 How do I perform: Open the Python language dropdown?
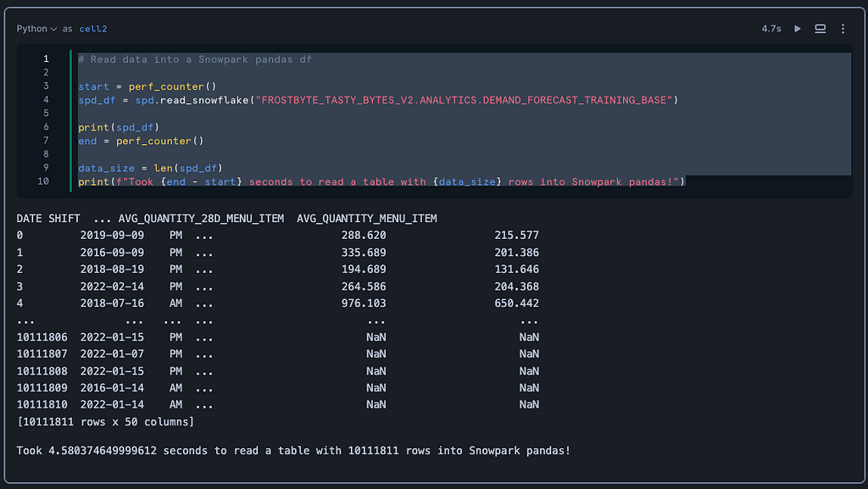coord(36,28)
